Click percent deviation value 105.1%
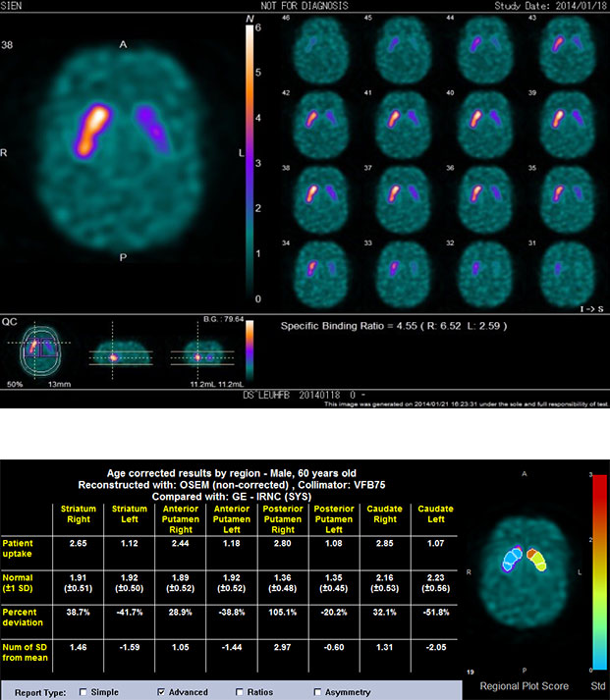 (283, 612)
